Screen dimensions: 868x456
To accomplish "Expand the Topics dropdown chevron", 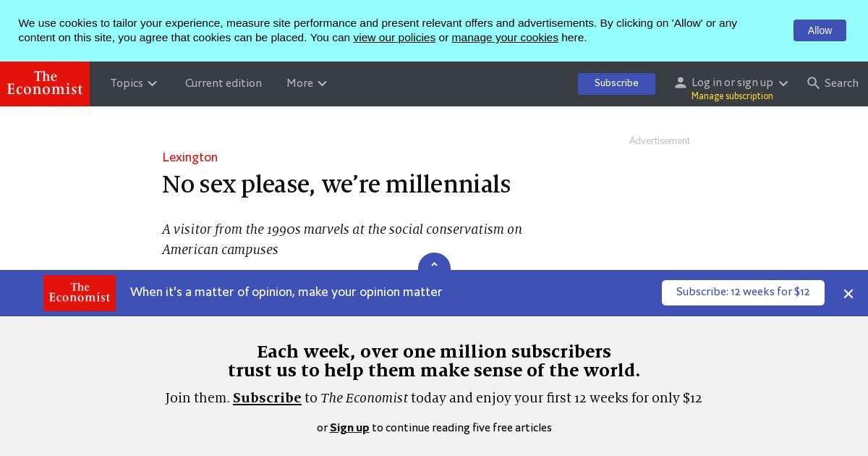I will point(153,84).
